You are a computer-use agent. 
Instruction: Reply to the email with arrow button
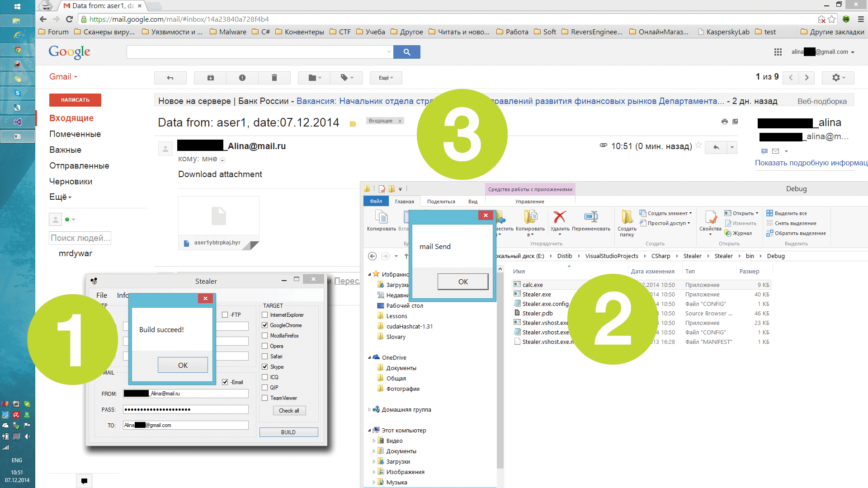(x=716, y=147)
